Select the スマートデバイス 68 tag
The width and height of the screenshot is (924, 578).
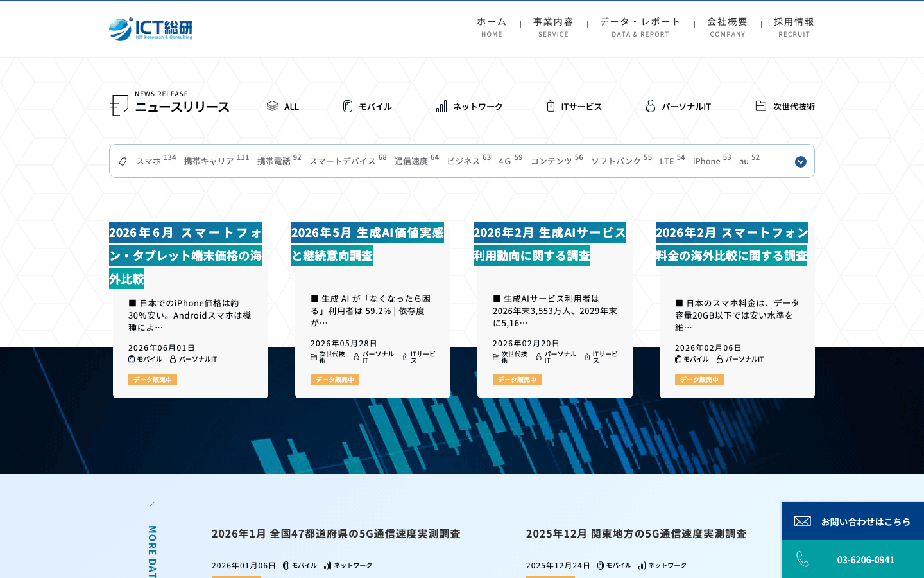pos(348,161)
